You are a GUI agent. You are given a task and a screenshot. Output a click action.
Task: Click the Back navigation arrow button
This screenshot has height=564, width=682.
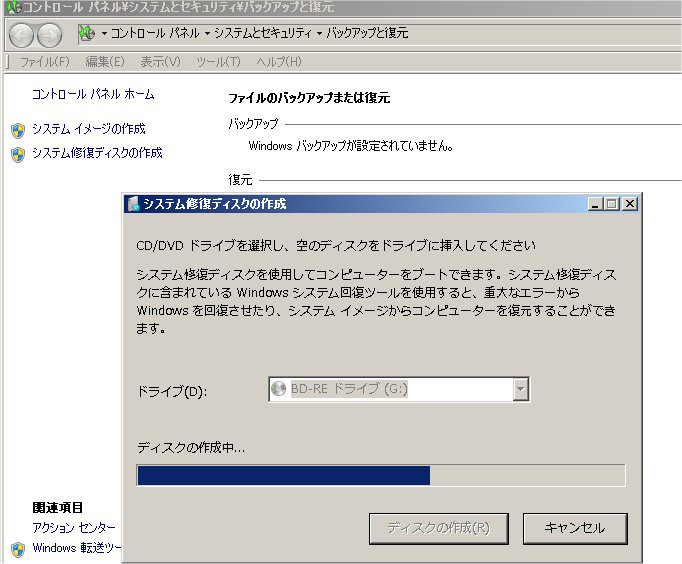[21, 35]
